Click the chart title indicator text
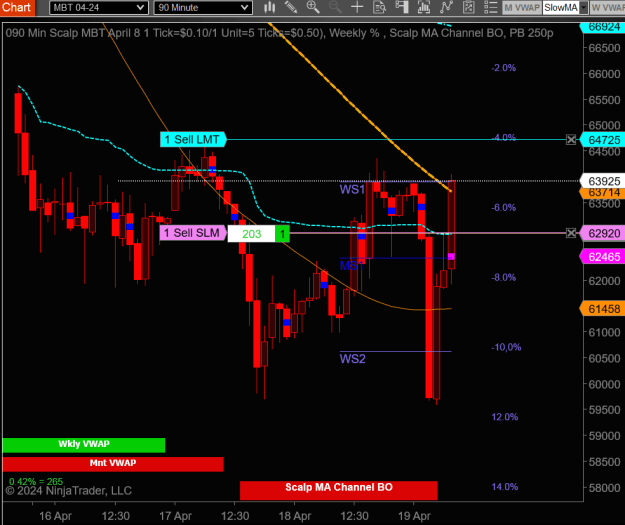Screen dimensions: 625x525 click(279, 33)
